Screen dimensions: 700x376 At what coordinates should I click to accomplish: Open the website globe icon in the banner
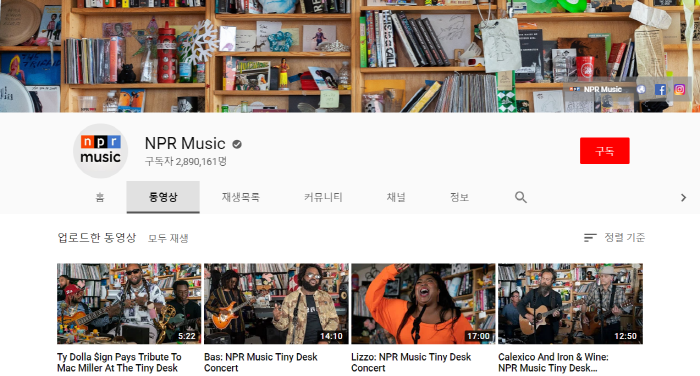[x=641, y=89]
